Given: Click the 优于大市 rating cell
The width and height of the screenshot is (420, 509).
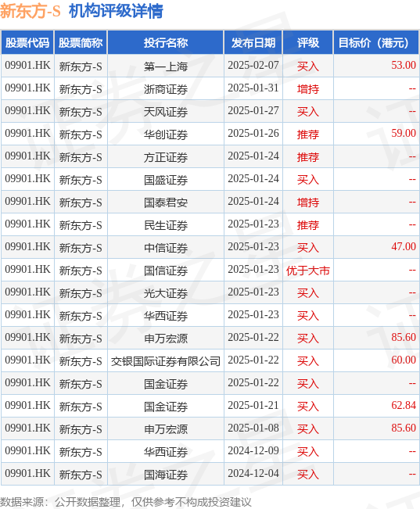Looking at the screenshot, I should 308,271.
